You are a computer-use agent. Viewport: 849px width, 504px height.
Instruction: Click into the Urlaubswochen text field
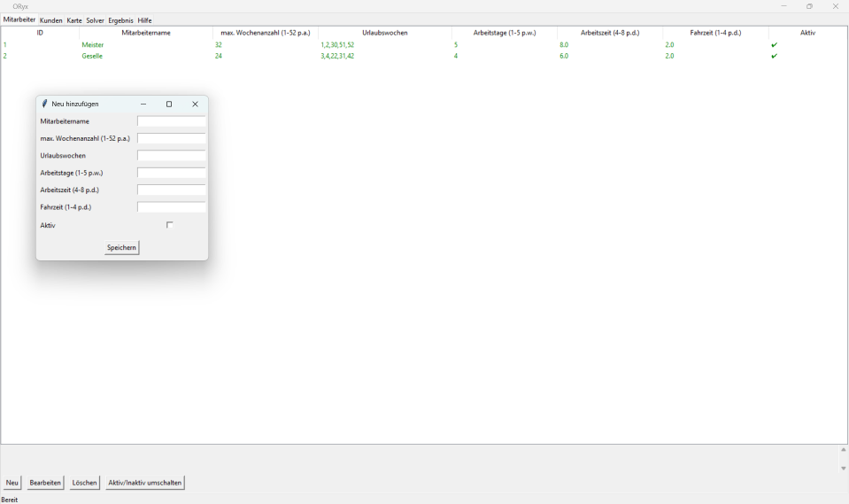[171, 156]
